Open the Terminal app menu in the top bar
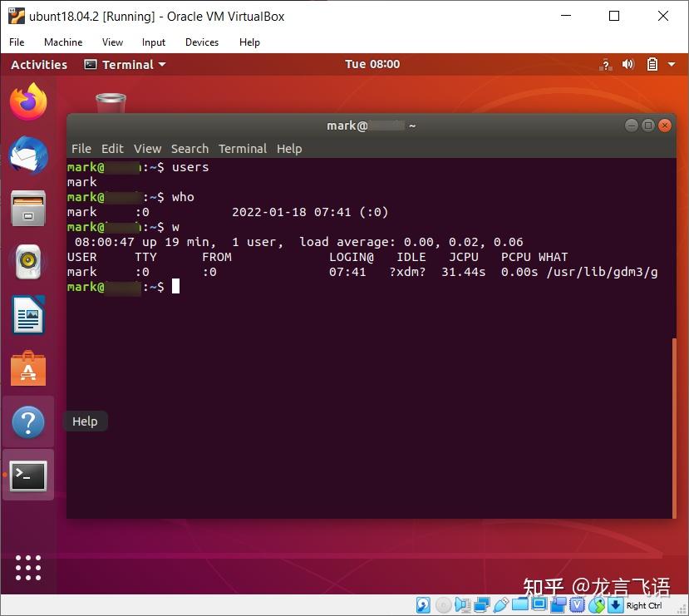 pyautogui.click(x=125, y=64)
